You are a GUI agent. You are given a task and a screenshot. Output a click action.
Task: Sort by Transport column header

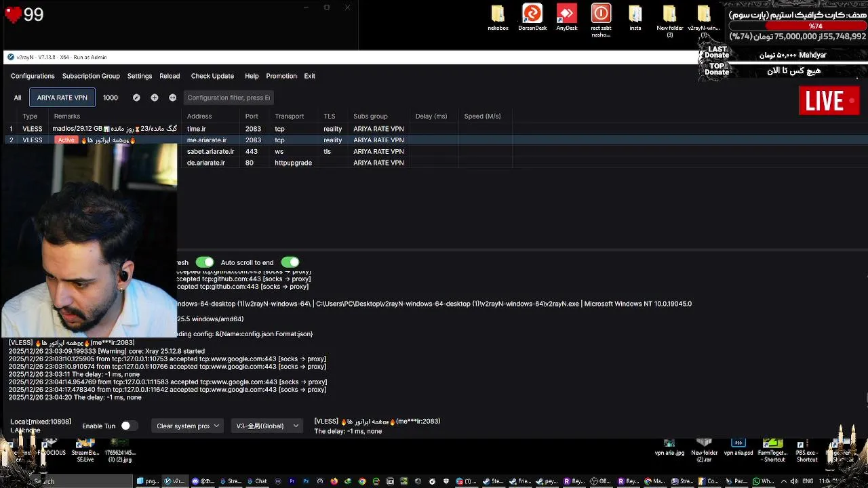tap(289, 117)
